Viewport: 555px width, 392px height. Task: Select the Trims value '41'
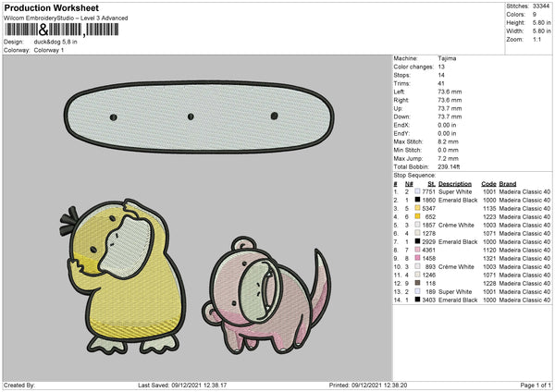pyautogui.click(x=441, y=83)
